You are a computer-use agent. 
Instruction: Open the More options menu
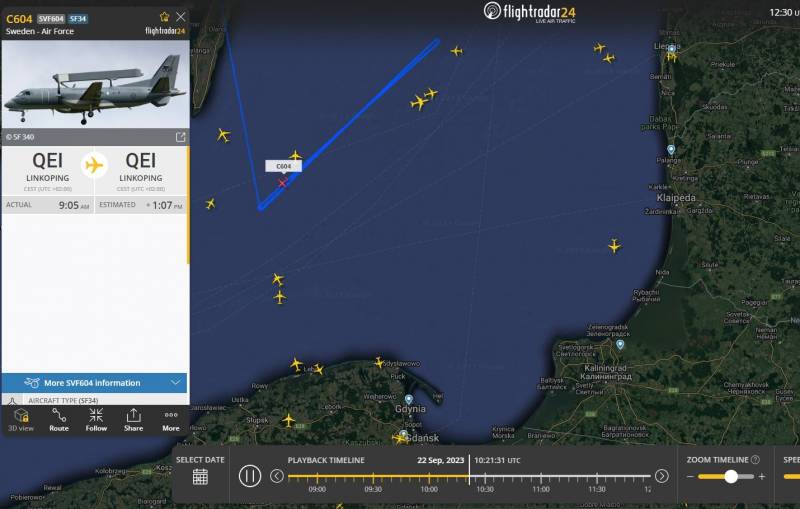tap(171, 420)
